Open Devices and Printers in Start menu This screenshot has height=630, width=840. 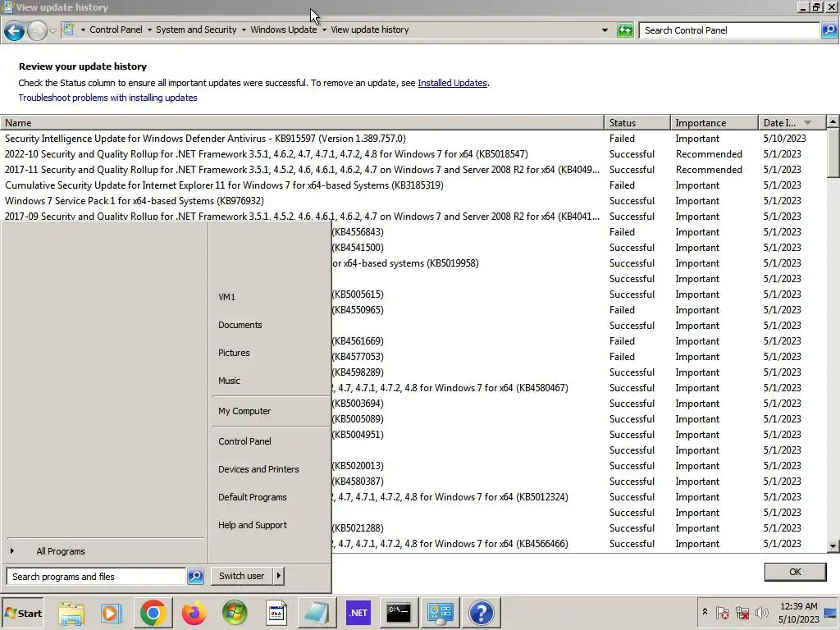click(269, 468)
